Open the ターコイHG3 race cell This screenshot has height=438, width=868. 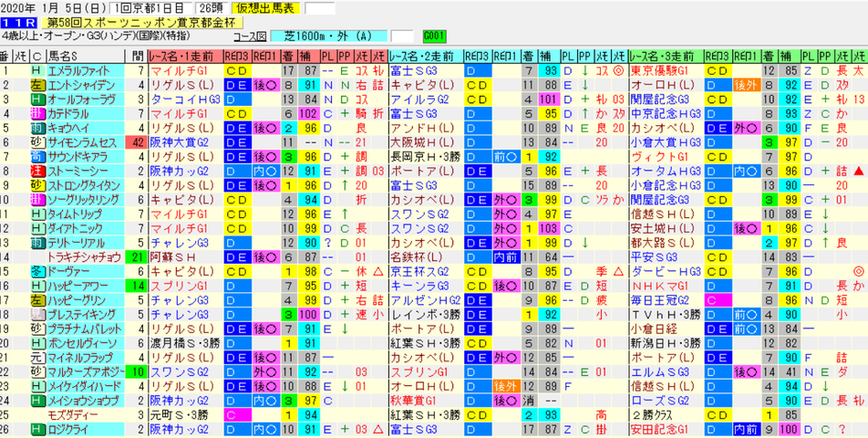click(x=185, y=99)
